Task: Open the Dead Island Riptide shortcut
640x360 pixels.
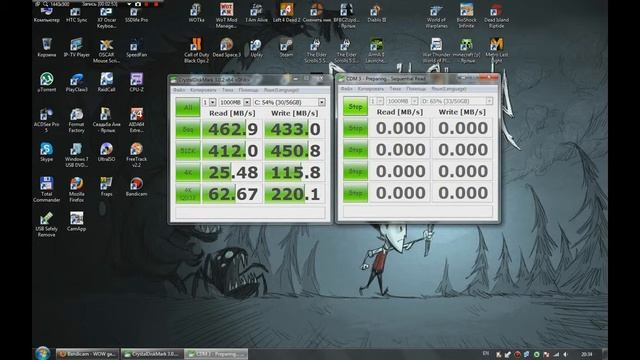Action: (496, 16)
